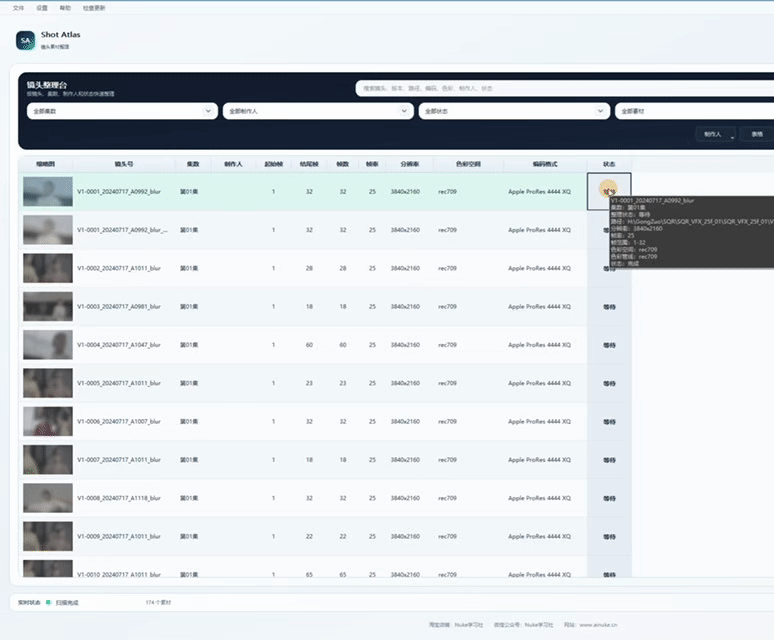774x640 pixels.
Task: Open the 文件 menu
Action: (18, 8)
